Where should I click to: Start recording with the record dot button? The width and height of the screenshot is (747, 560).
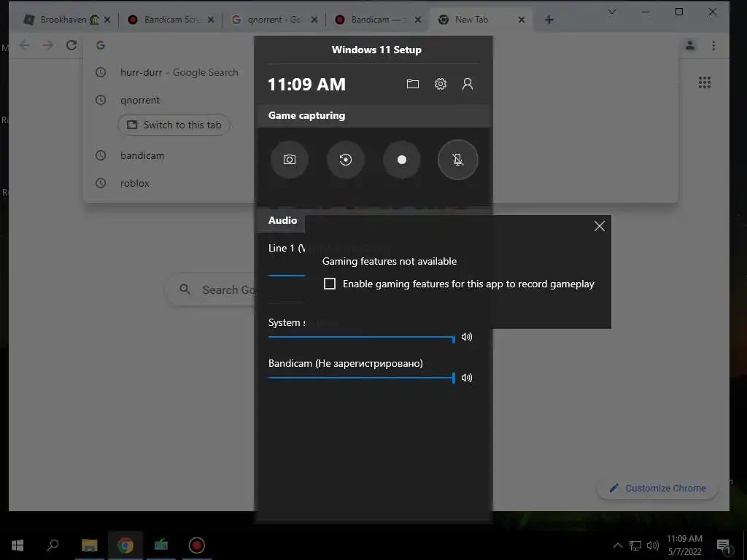click(402, 160)
